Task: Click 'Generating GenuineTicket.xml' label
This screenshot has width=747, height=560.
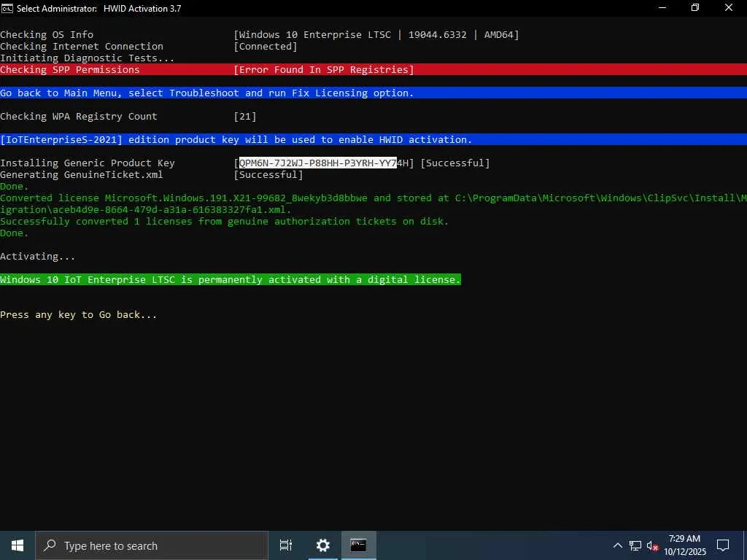Action: tap(82, 174)
